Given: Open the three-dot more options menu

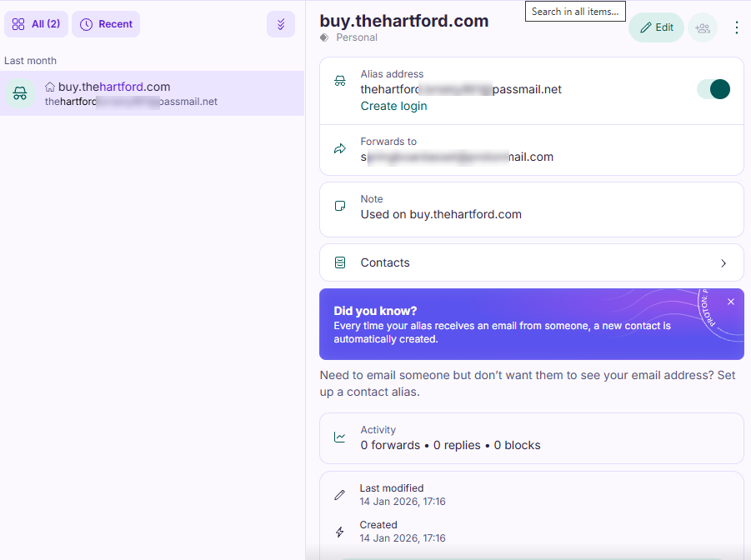Looking at the screenshot, I should pos(736,27).
